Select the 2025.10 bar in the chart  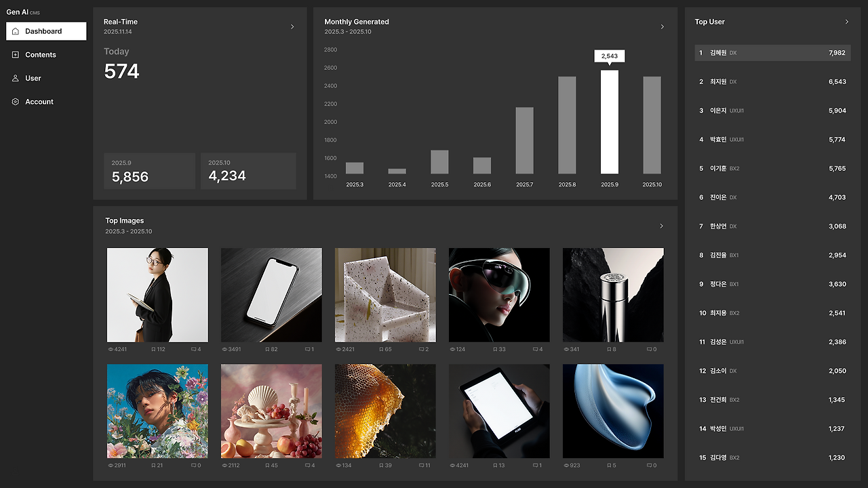pyautogui.click(x=652, y=125)
